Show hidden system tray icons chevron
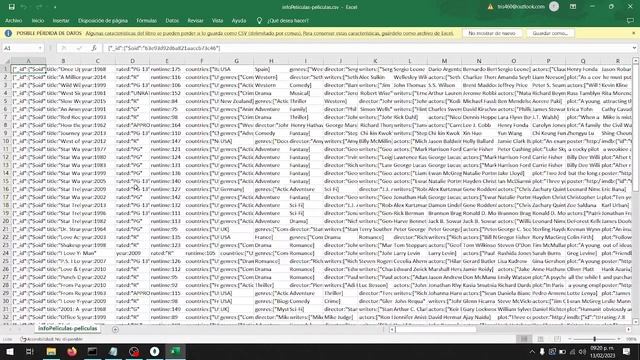The height and width of the screenshot is (360, 640). tap(532, 351)
